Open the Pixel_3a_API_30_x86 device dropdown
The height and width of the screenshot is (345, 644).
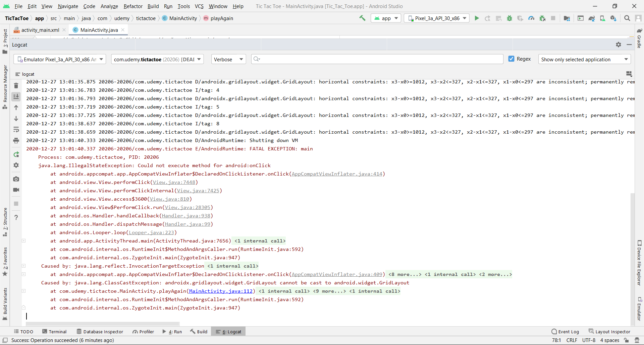(x=437, y=18)
